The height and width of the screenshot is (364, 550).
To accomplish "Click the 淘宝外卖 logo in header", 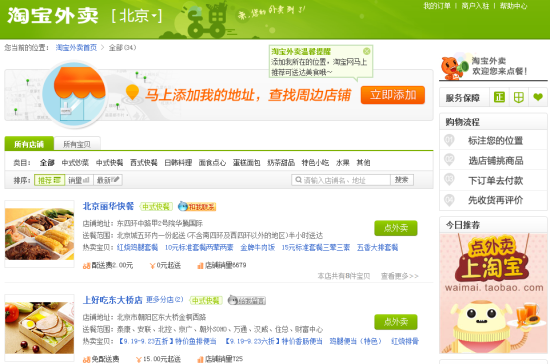I will point(53,16).
